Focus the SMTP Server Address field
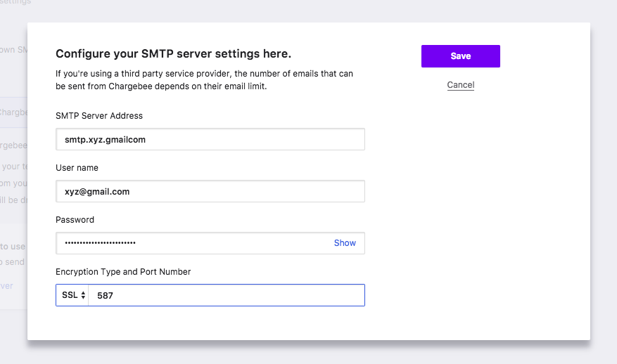This screenshot has width=617, height=364. [210, 139]
